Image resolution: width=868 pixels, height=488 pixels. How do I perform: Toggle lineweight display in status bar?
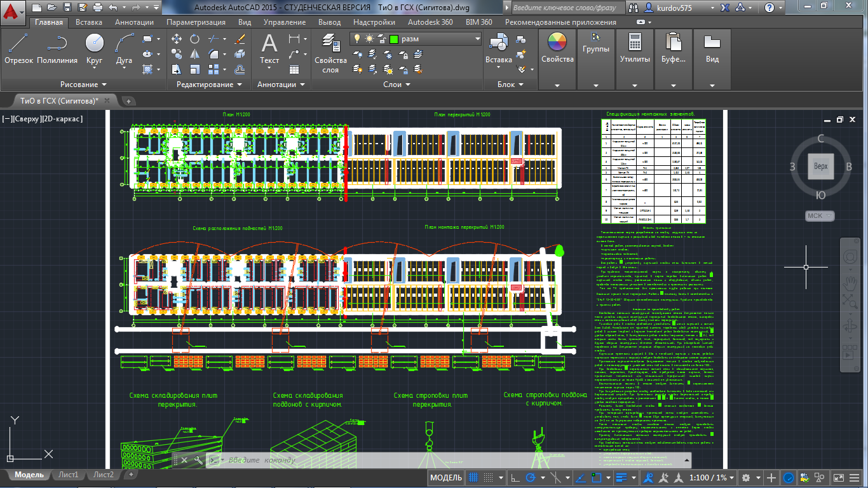click(x=620, y=478)
